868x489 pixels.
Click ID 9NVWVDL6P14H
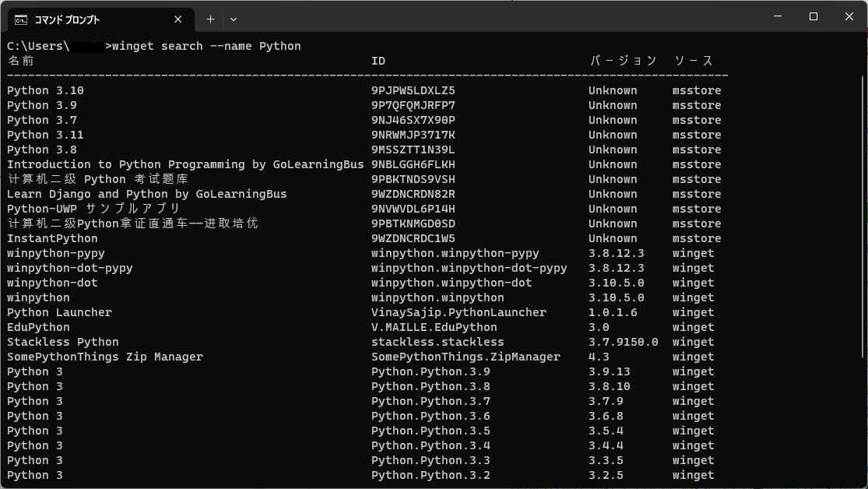pyautogui.click(x=413, y=209)
